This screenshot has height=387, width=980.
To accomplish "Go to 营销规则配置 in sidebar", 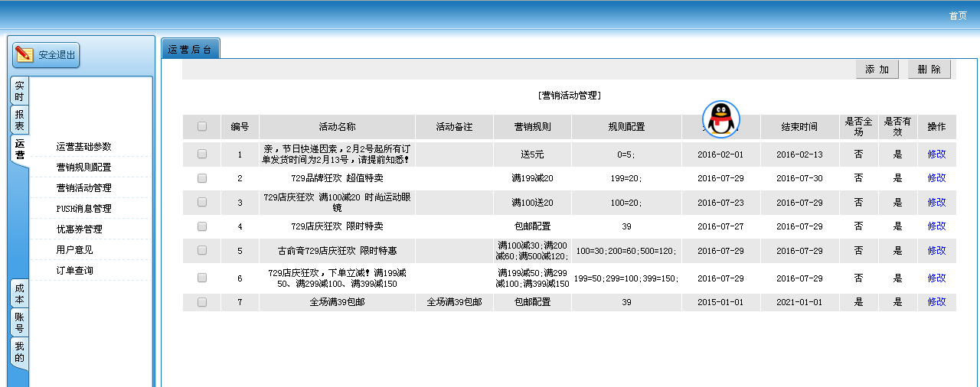I will point(83,167).
